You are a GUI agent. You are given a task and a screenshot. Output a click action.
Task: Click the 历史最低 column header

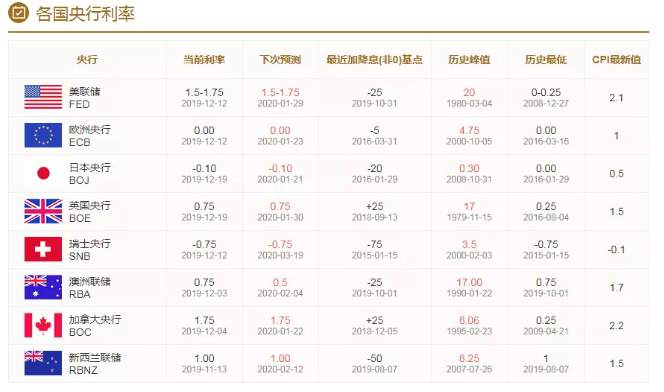click(x=546, y=59)
